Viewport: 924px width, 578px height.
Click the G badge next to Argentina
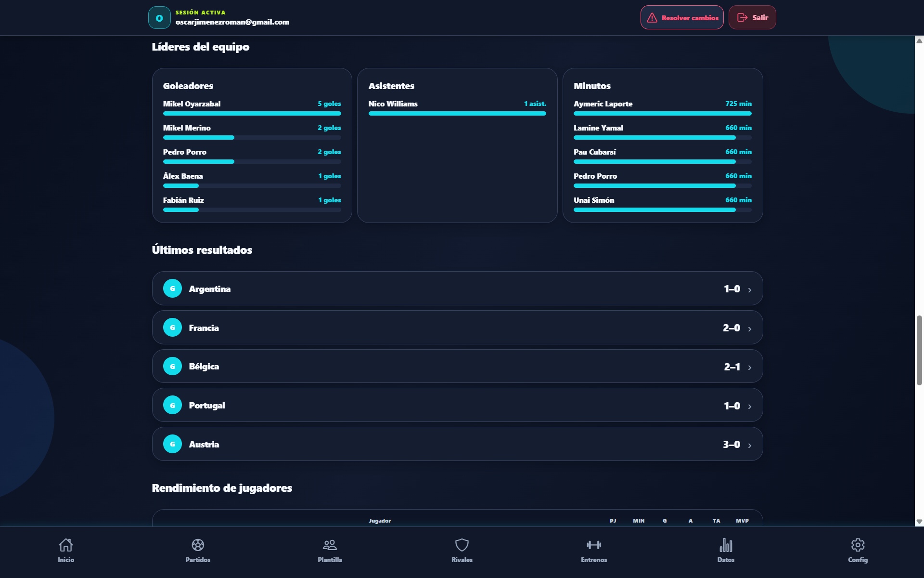point(172,289)
